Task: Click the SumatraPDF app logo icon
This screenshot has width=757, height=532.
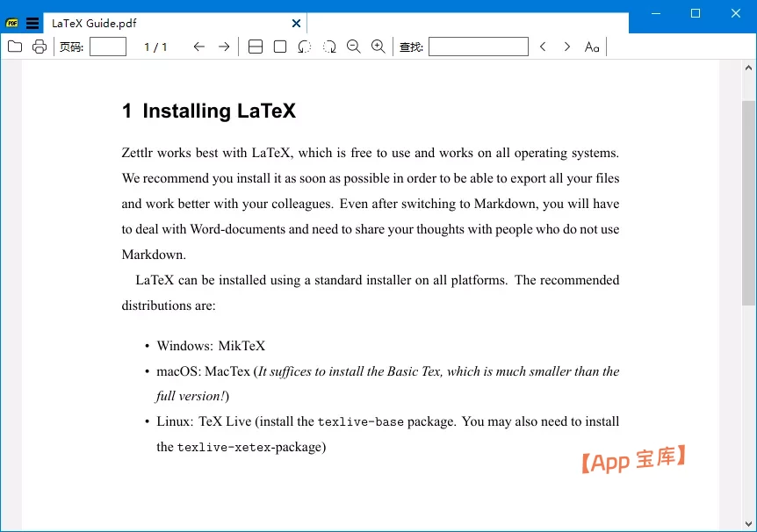Action: 12,24
